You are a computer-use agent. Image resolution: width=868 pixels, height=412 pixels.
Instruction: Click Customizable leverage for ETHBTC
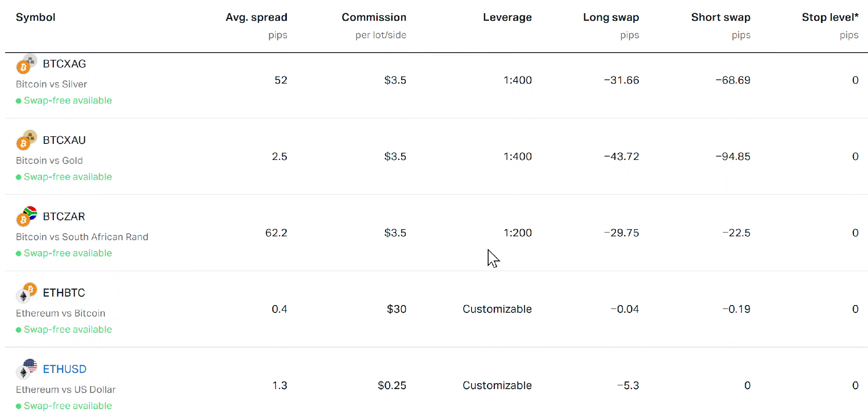pyautogui.click(x=497, y=309)
